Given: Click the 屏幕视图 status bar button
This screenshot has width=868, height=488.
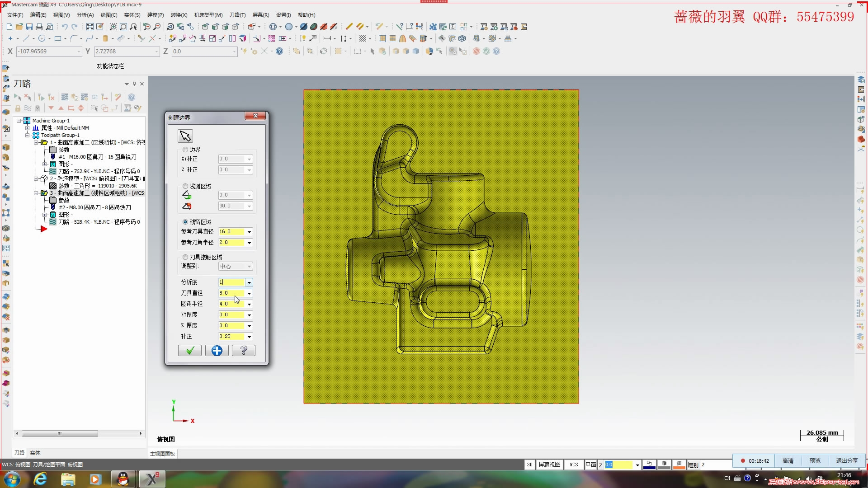Looking at the screenshot, I should [x=549, y=465].
